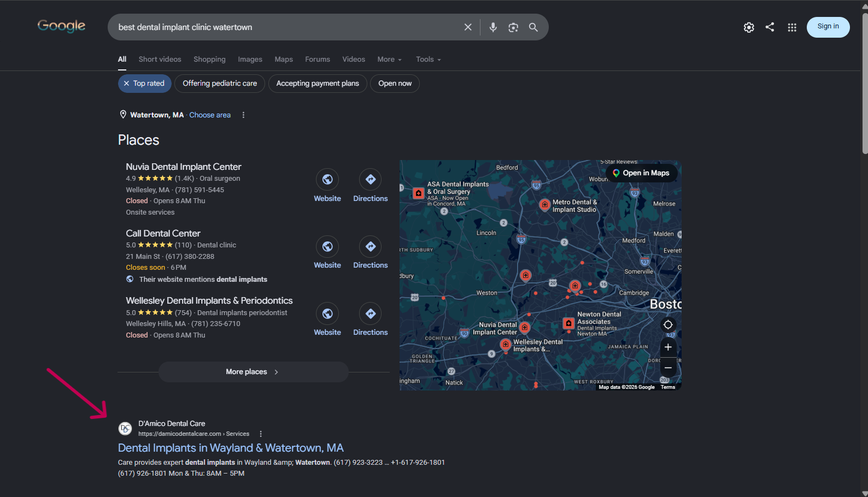
Task: Click the D'Amico Dental Care site favicon
Action: coord(125,429)
